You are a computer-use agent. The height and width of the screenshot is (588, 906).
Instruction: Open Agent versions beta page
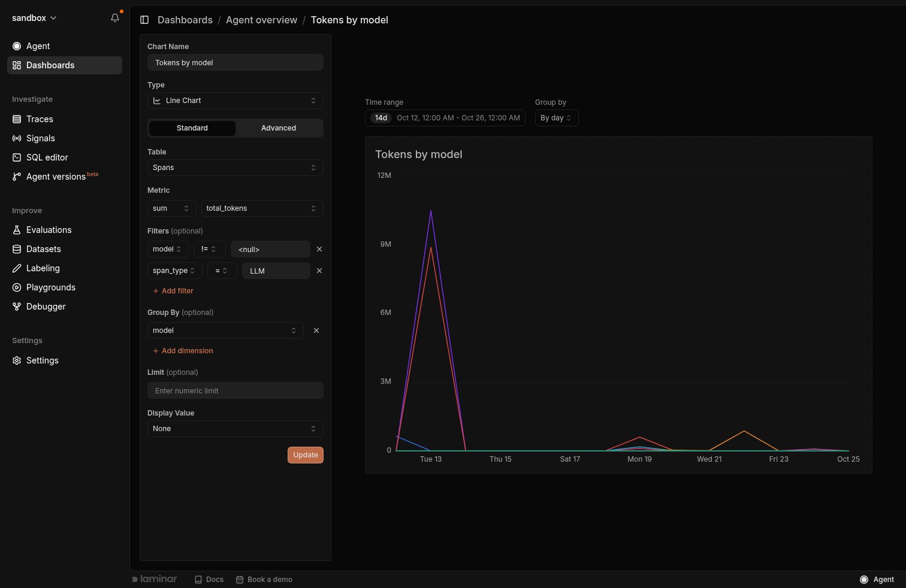65,177
